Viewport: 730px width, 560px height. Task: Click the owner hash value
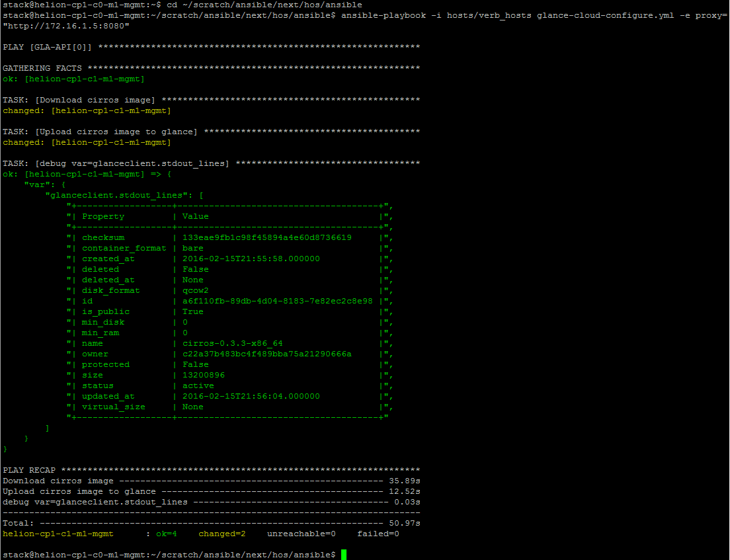(266, 354)
